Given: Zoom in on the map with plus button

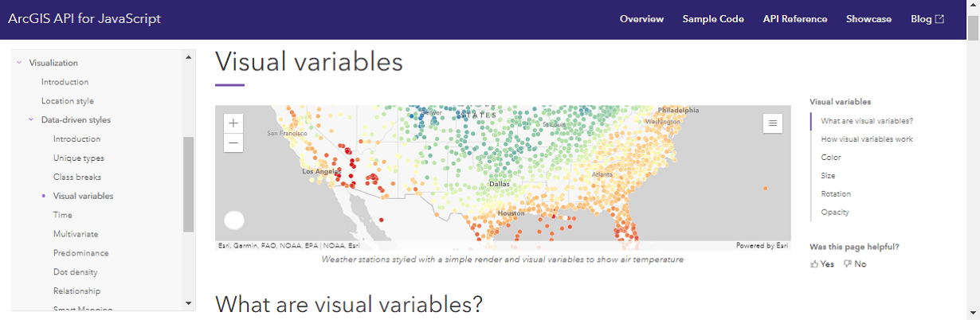Looking at the screenshot, I should pos(233,123).
